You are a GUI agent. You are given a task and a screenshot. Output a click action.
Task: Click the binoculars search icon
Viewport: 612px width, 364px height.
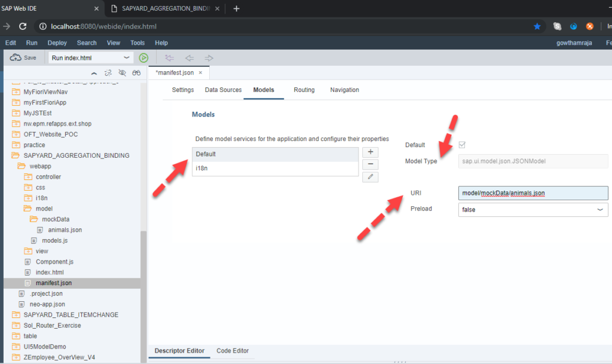[x=136, y=73]
